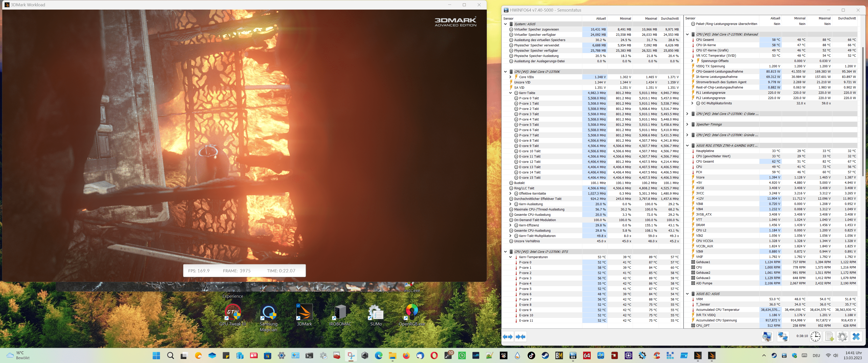Open Steam from the taskbar
The height and width of the screenshot is (363, 868).
pos(545,356)
